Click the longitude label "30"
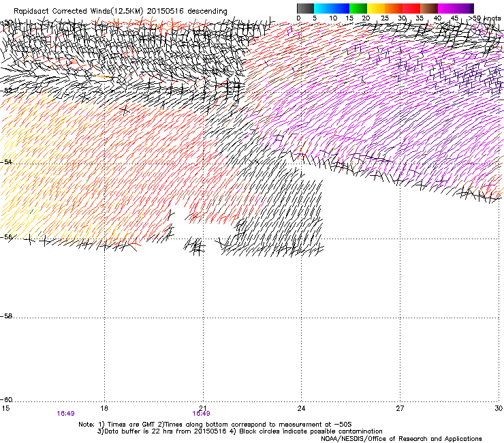 pyautogui.click(x=499, y=408)
